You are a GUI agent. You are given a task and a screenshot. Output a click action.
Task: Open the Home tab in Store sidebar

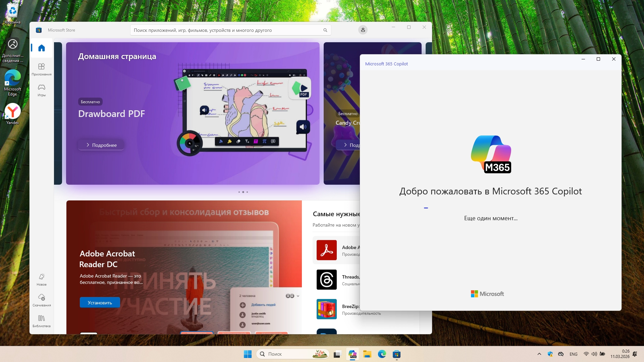tap(42, 48)
